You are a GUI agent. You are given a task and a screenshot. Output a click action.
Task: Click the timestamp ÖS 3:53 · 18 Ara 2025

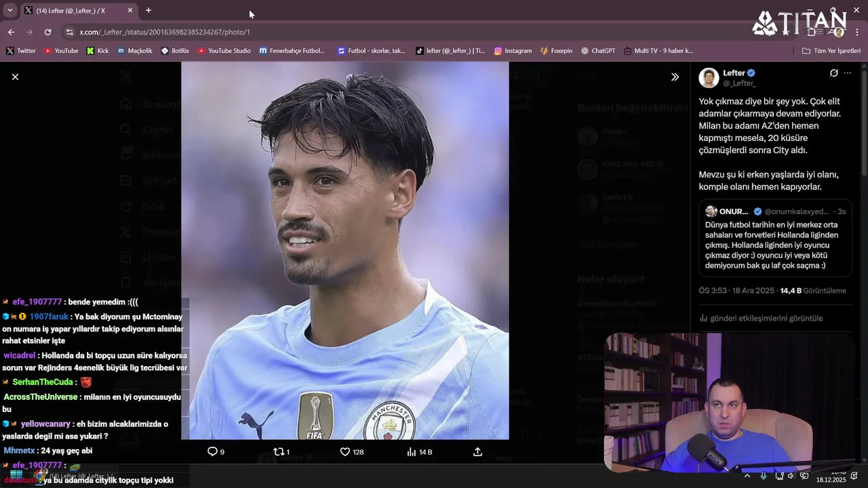737,291
